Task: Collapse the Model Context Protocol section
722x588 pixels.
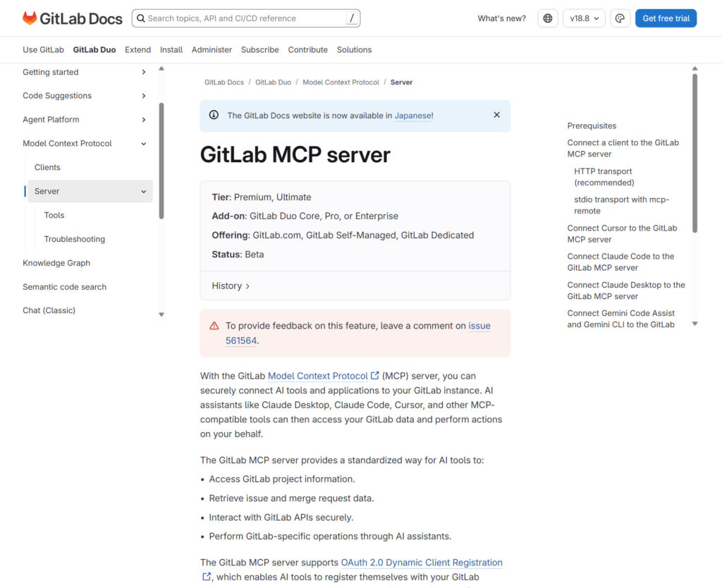Action: tap(144, 144)
